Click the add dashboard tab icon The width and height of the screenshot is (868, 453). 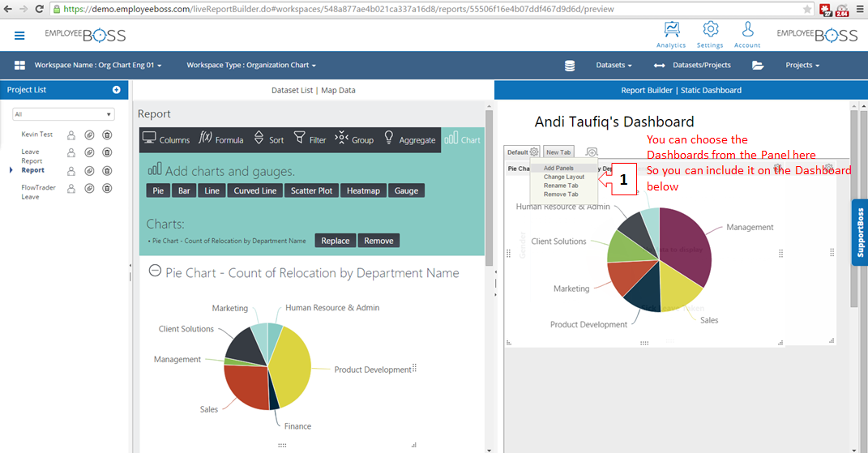591,152
